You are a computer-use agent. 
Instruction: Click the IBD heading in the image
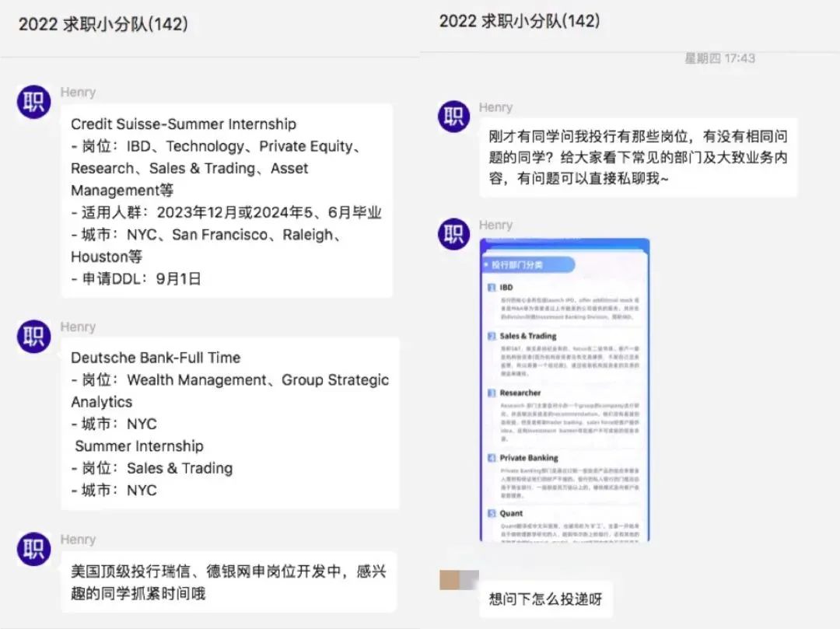click(506, 288)
